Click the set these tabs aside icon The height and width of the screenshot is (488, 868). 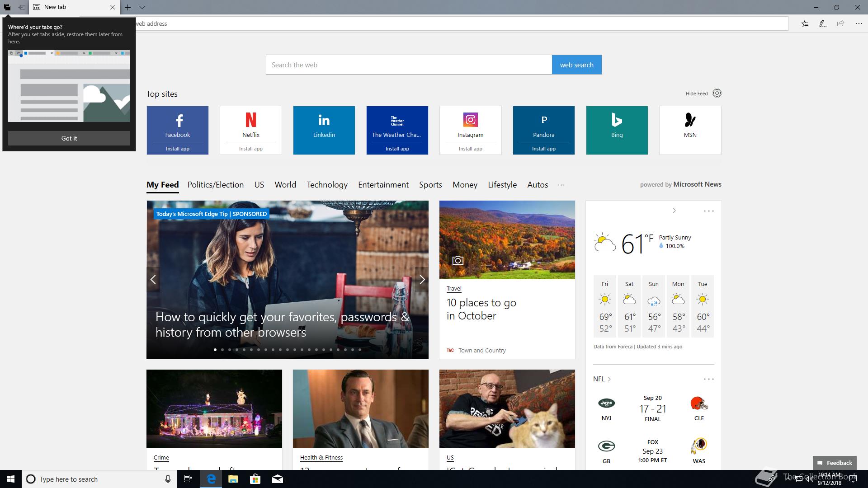(x=21, y=7)
